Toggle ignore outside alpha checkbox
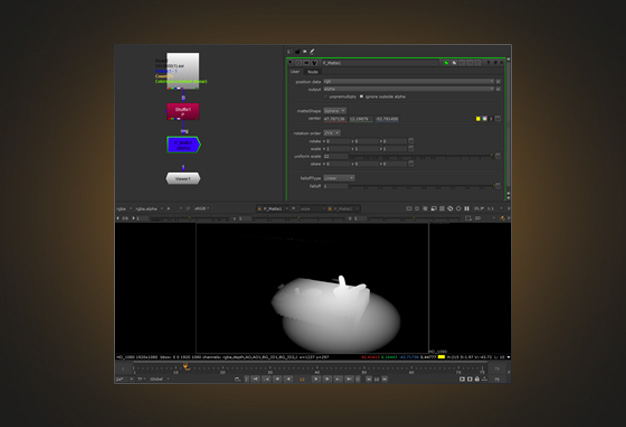The width and height of the screenshot is (626, 427). pyautogui.click(x=361, y=96)
